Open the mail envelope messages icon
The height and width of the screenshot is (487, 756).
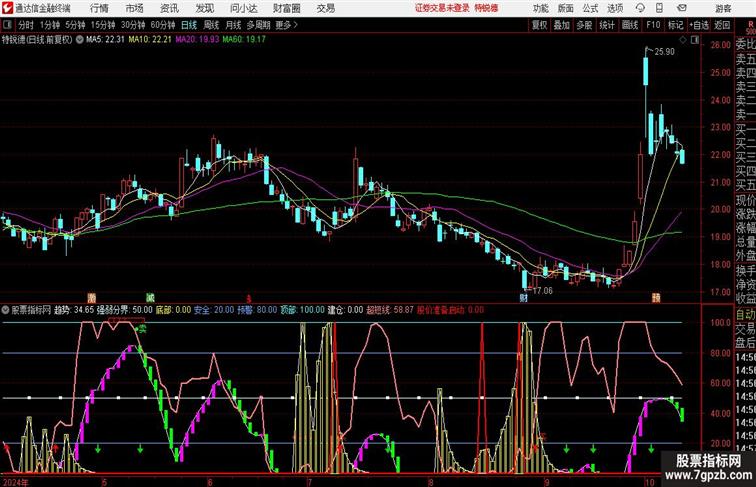click(x=682, y=8)
